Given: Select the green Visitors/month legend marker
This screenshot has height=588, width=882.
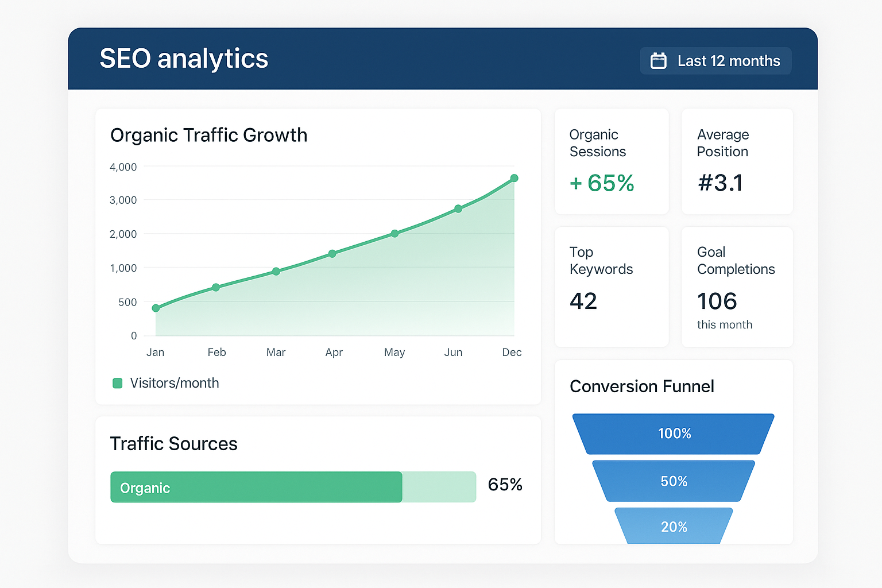Looking at the screenshot, I should coord(117,383).
